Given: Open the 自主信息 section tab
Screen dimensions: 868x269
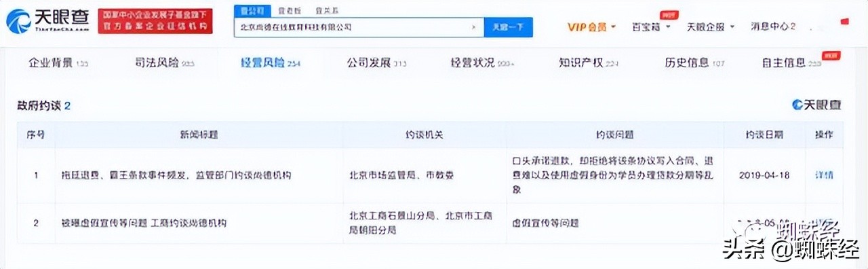Looking at the screenshot, I should (x=791, y=63).
